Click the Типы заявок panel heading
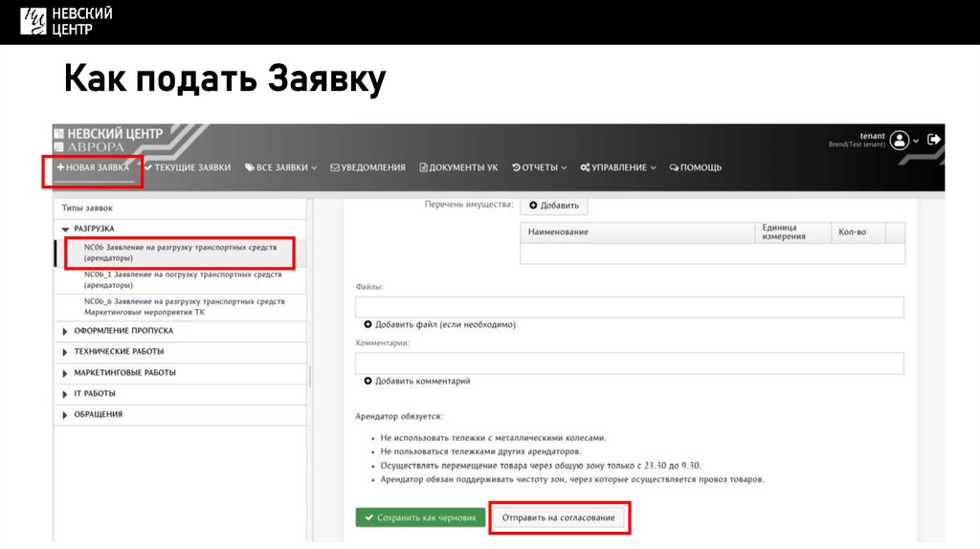This screenshot has height=549, width=980. click(87, 208)
